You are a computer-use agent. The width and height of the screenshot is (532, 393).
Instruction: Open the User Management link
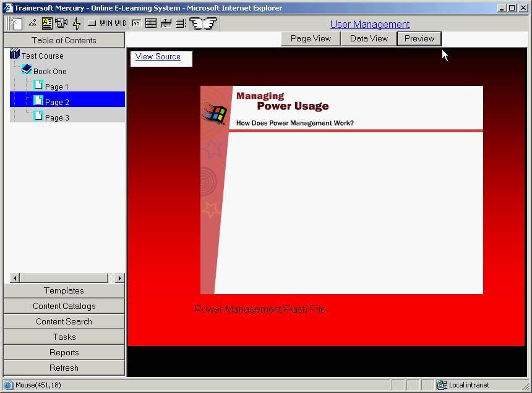(370, 24)
